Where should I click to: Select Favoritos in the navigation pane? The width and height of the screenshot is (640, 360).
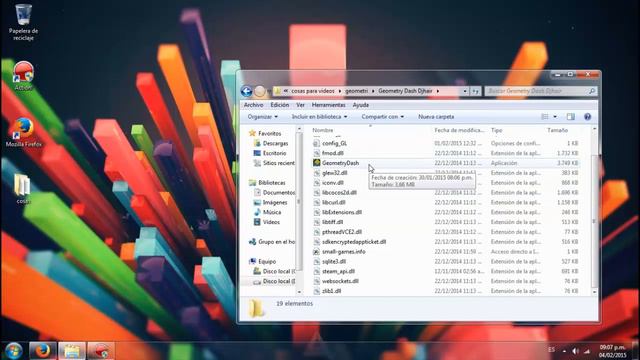[269, 133]
